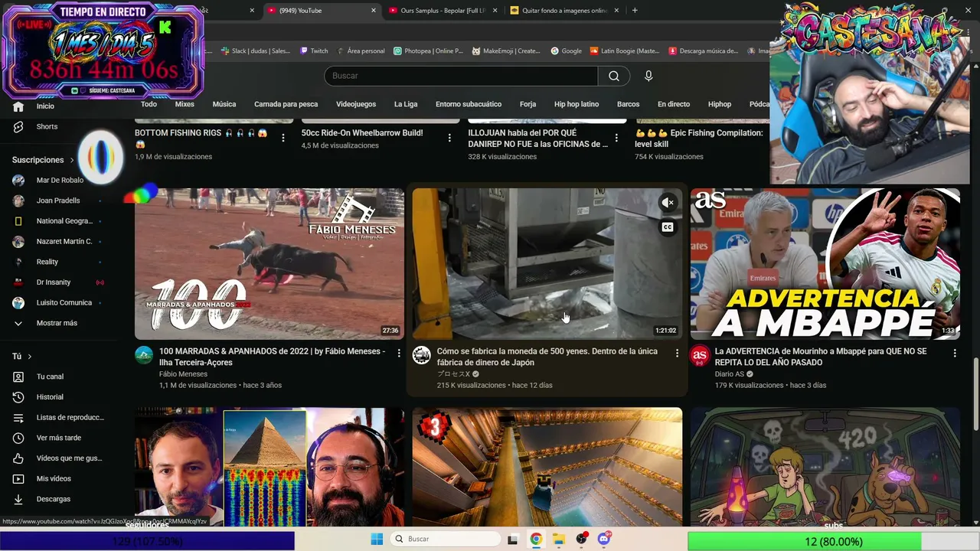Start voice search with microphone icon
The image size is (980, 551).
tap(648, 76)
